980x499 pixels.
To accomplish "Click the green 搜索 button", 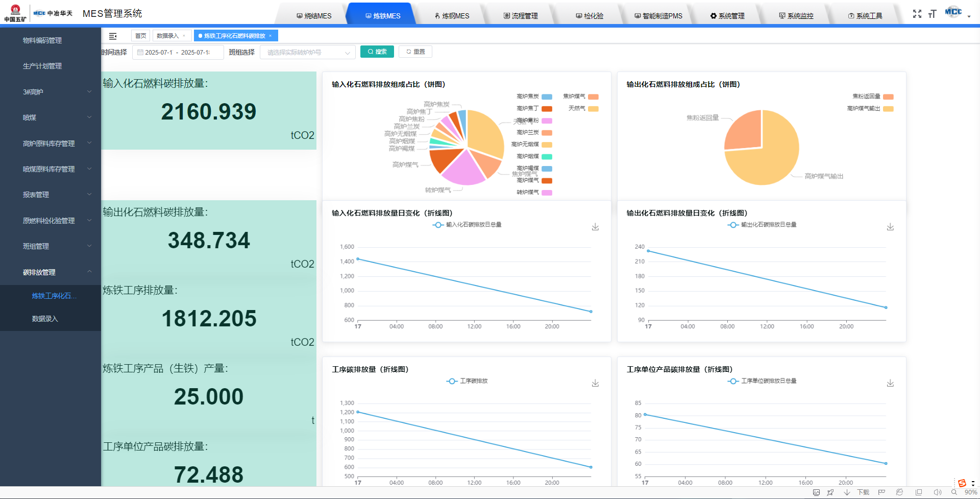I will (x=377, y=52).
